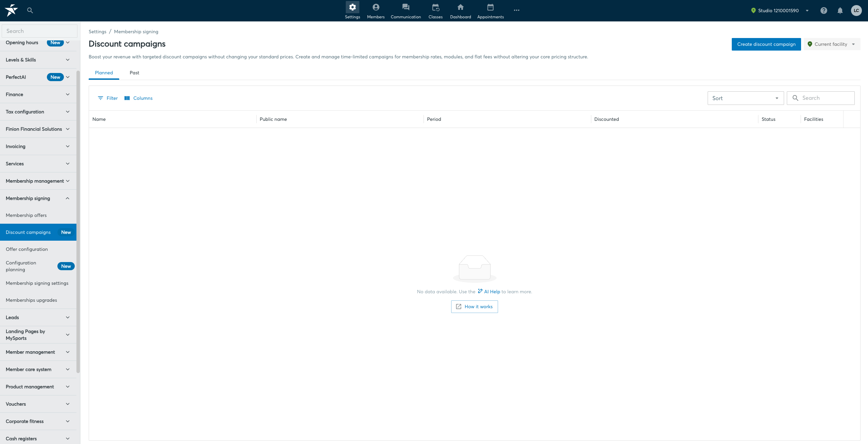Open notifications bell icon

840,11
